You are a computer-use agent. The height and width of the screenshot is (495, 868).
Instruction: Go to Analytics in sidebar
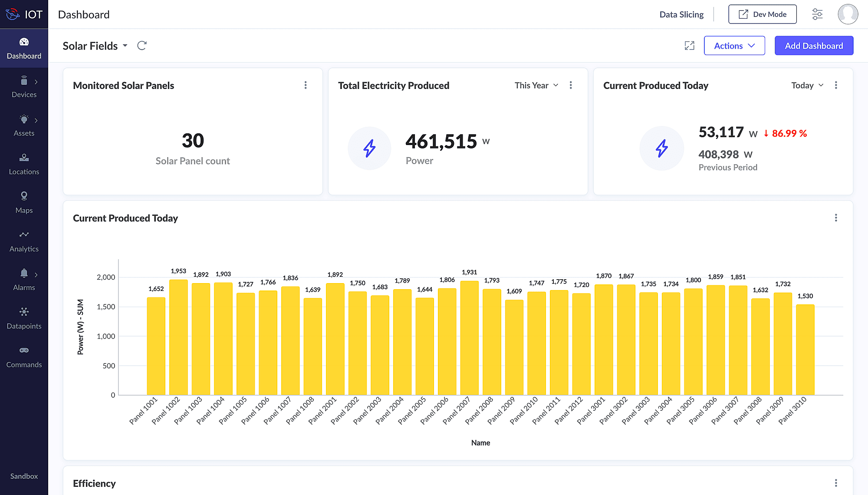pos(24,241)
